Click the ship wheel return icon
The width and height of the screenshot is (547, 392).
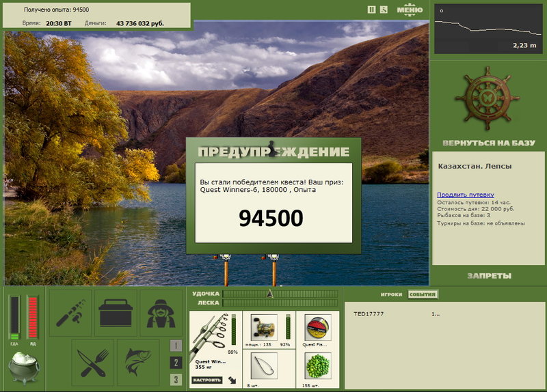[x=487, y=98]
